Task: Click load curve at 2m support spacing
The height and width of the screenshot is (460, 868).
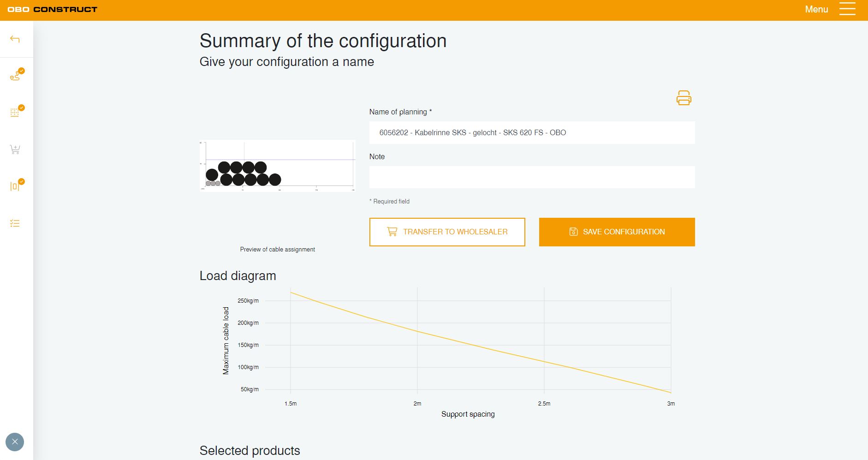Action: click(417, 331)
